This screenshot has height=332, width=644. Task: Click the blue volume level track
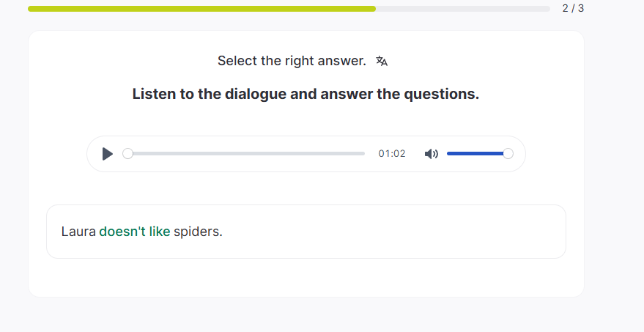[475, 154]
